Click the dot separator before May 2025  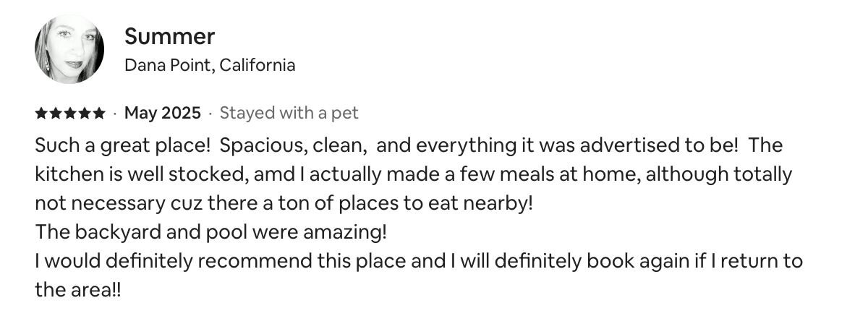pos(115,114)
